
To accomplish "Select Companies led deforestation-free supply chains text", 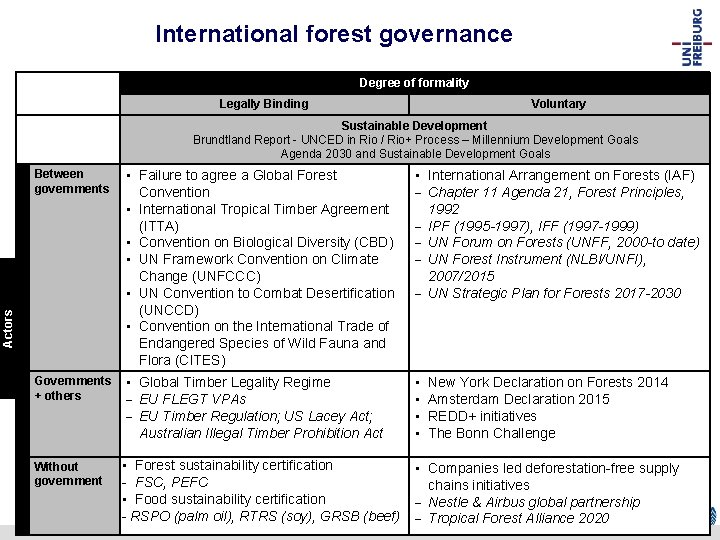I will click(x=553, y=477).
